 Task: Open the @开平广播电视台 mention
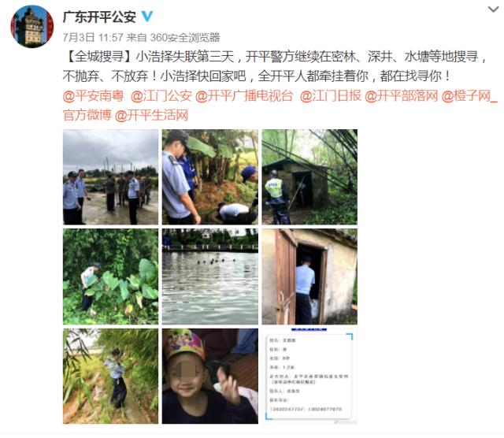(244, 96)
